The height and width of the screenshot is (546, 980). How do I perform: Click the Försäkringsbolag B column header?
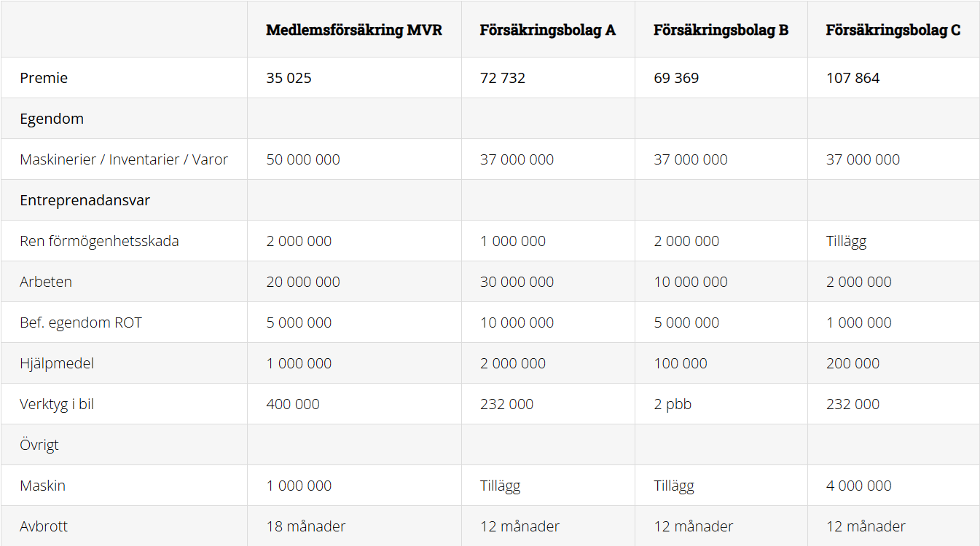(721, 30)
